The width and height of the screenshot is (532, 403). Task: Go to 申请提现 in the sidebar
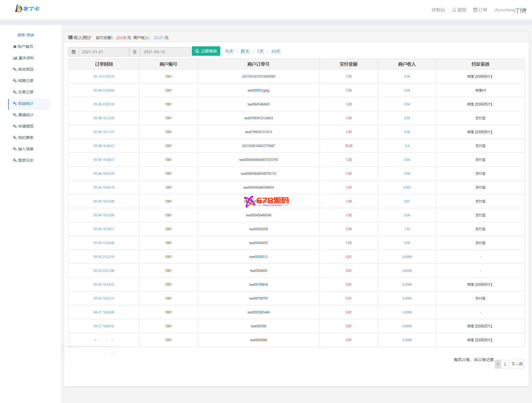click(x=25, y=126)
